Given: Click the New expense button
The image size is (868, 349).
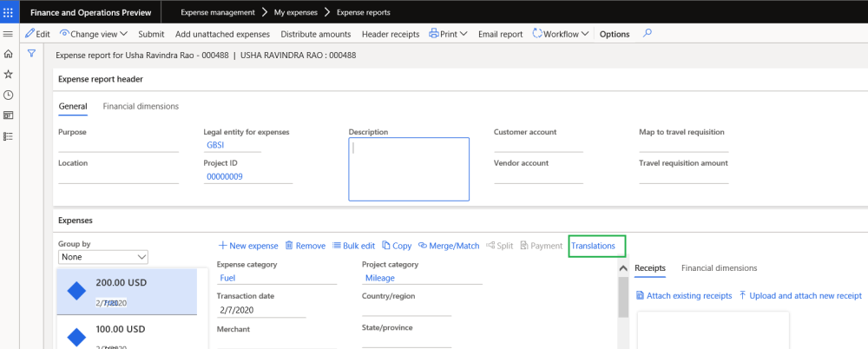Looking at the screenshot, I should pos(247,246).
